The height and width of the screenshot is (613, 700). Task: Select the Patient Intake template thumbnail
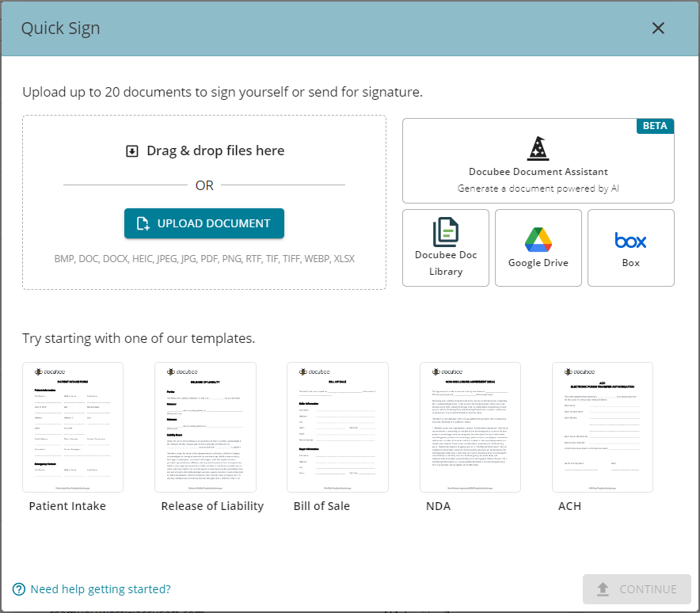pyautogui.click(x=73, y=427)
